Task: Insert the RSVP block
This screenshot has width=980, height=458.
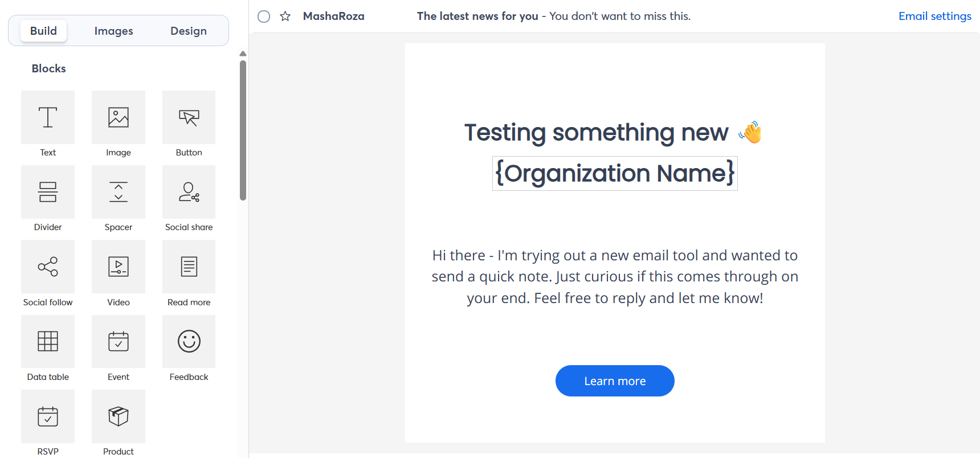Action: [48, 416]
